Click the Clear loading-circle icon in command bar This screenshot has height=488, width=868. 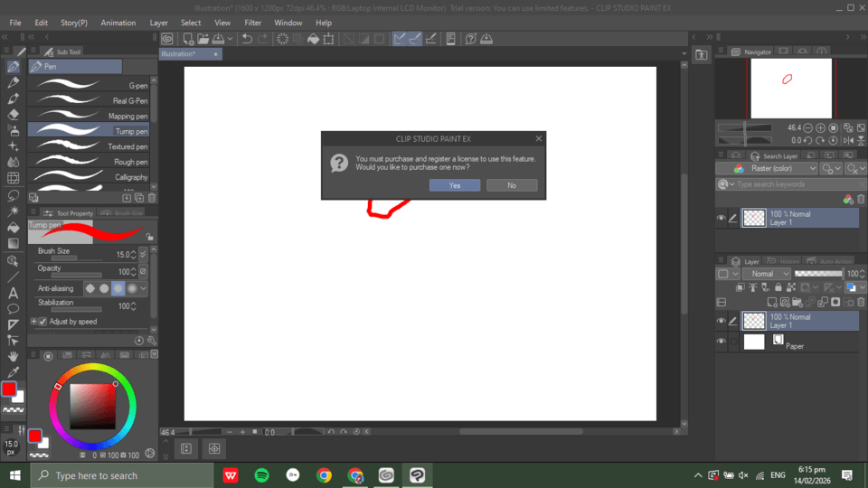[x=282, y=39]
